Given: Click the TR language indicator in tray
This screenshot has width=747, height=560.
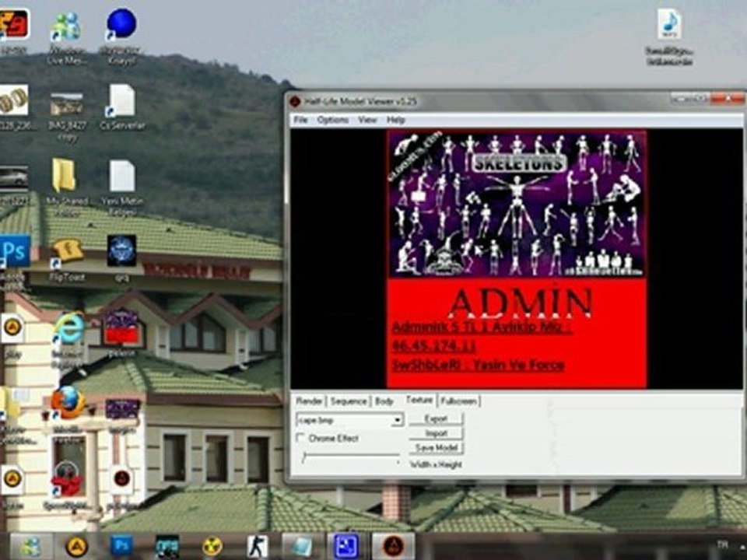Looking at the screenshot, I should point(722,544).
